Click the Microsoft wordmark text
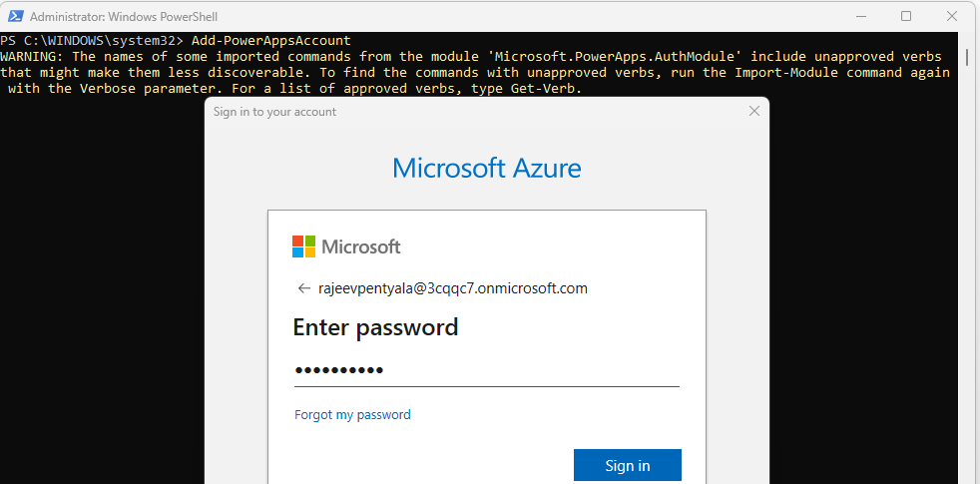Image resolution: width=980 pixels, height=484 pixels. 361,246
